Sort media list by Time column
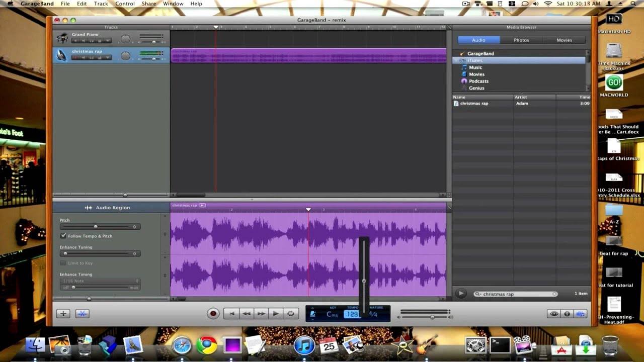The height and width of the screenshot is (362, 644). (x=573, y=97)
